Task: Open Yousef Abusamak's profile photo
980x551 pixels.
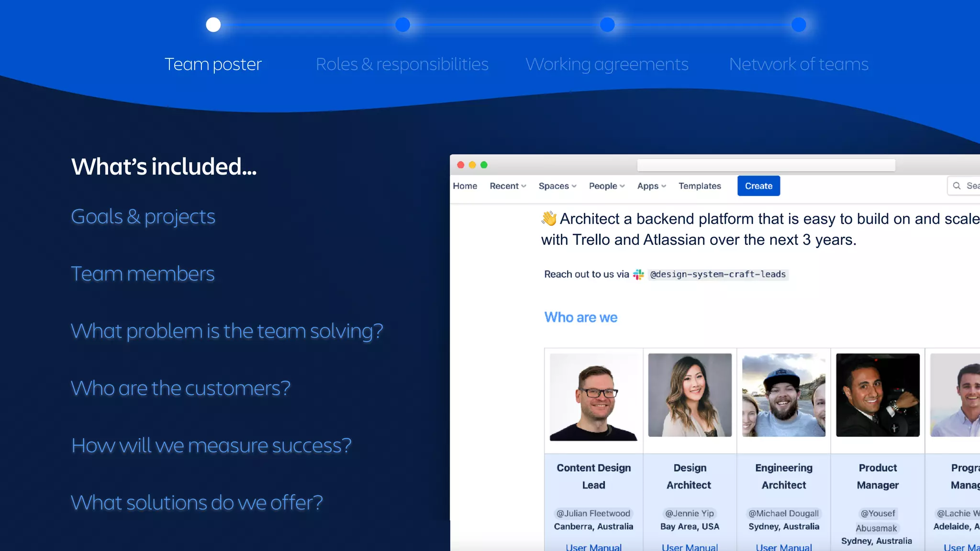Action: [878, 395]
